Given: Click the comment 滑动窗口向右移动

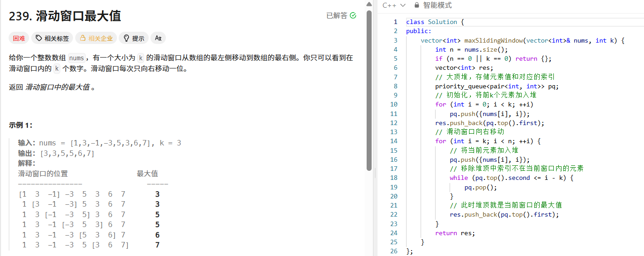Looking at the screenshot, I should point(470,132).
